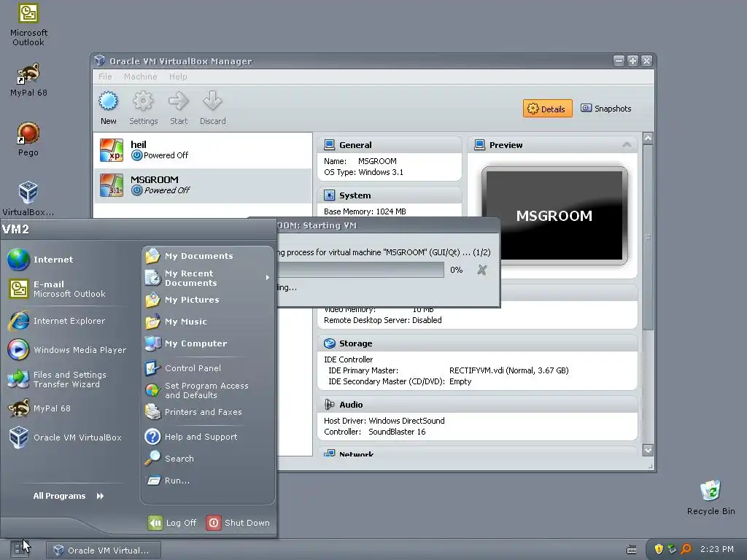Click the General section header icon
The image size is (747, 560).
coord(329,145)
